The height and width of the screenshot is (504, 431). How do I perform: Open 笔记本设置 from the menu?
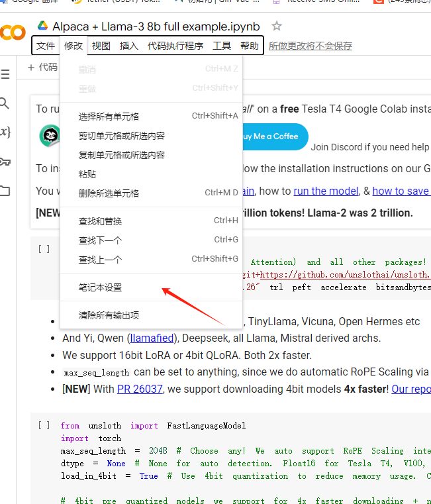point(151,287)
